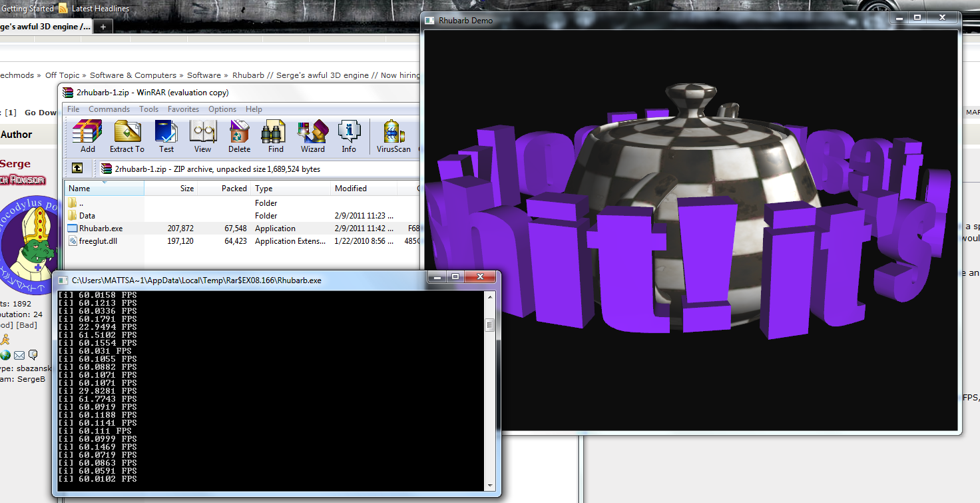Click the Rhubarb.exe application icon
Viewport: 980px width, 503px height.
coord(72,228)
